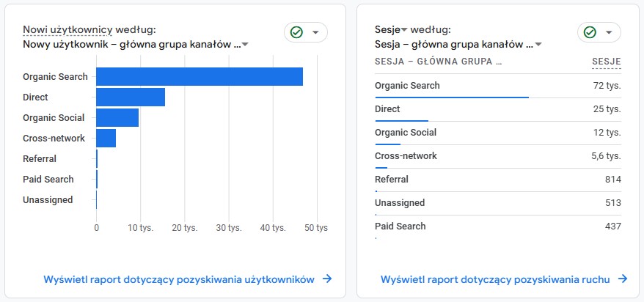Image resolution: width=644 pixels, height=302 pixels.
Task: Open status dropdown arrow in users card
Action: (x=315, y=32)
